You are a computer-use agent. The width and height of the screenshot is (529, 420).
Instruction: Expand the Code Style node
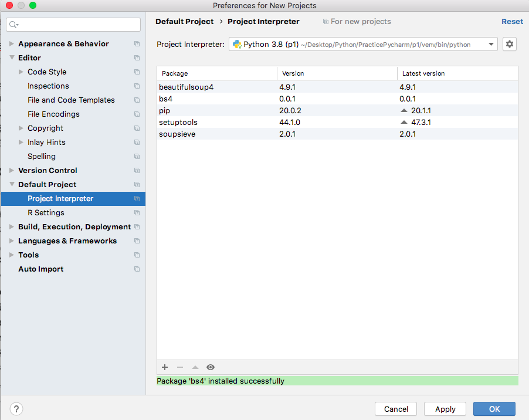click(x=21, y=72)
